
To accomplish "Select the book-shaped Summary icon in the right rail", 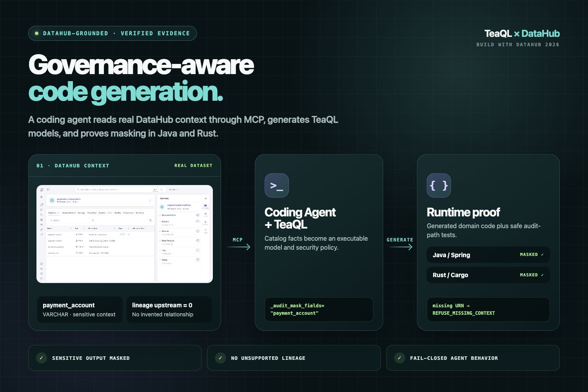I will (205, 205).
